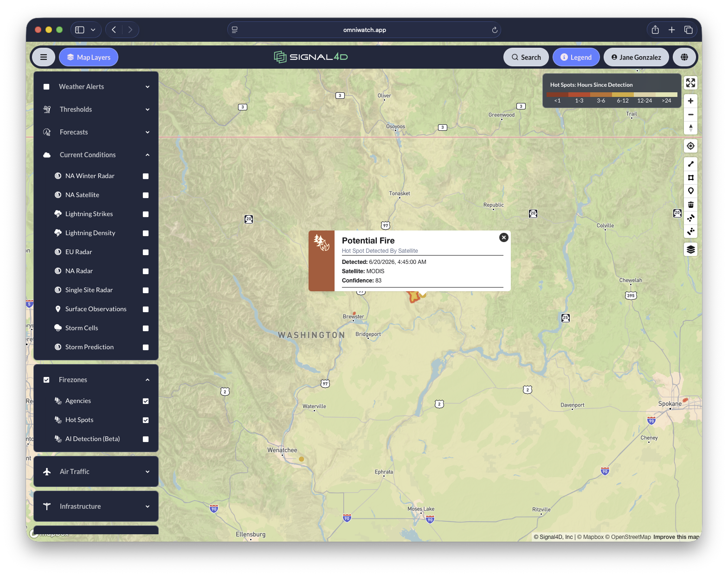Zoom out of the map

[x=691, y=115]
